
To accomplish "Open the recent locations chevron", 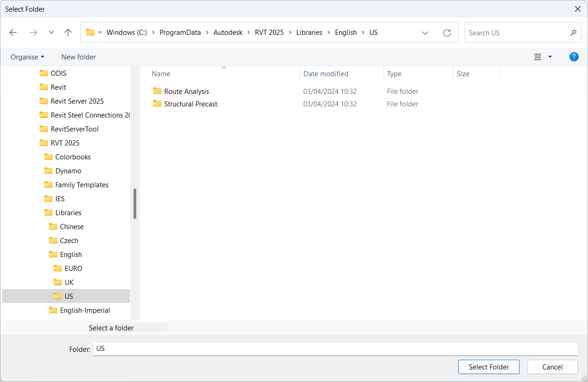I will pyautogui.click(x=51, y=33).
